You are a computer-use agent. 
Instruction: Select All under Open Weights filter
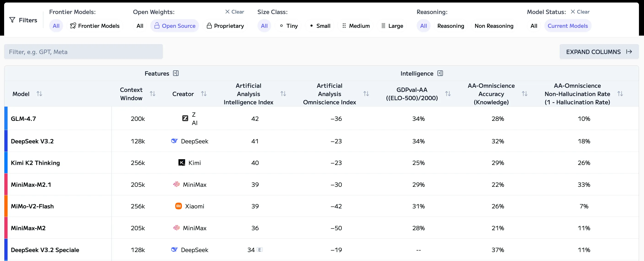coord(140,26)
